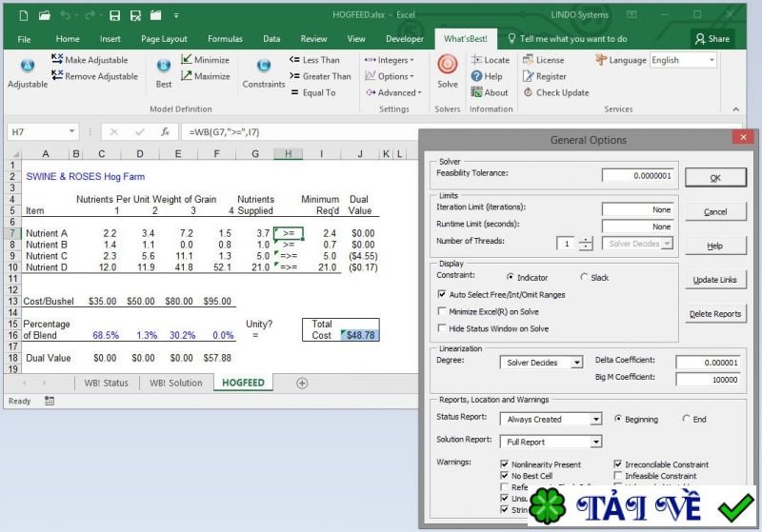Click the Update Links button

click(x=715, y=280)
